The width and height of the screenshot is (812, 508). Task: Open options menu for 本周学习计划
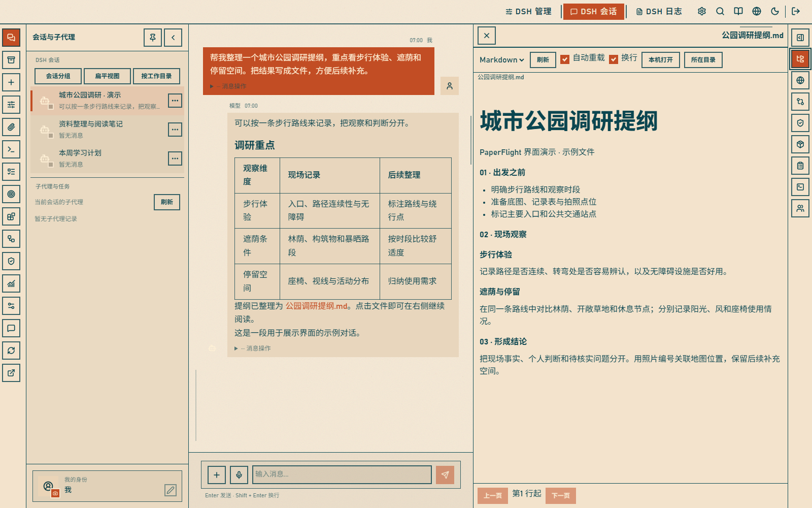coord(175,158)
